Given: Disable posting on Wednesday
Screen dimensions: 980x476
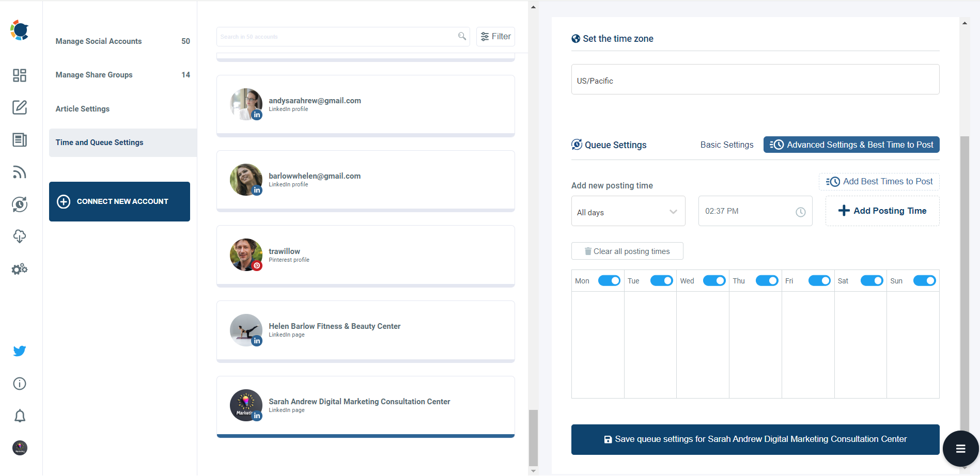Looking at the screenshot, I should click(714, 280).
